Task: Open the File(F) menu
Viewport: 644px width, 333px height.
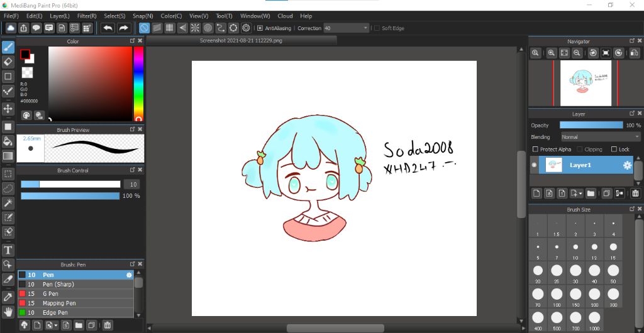Action: click(11, 16)
